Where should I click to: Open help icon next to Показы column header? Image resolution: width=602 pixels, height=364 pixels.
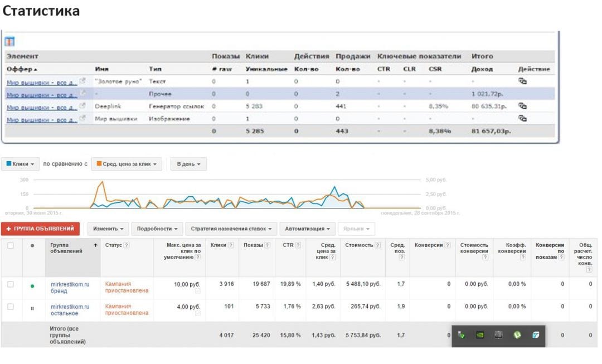pos(267,245)
